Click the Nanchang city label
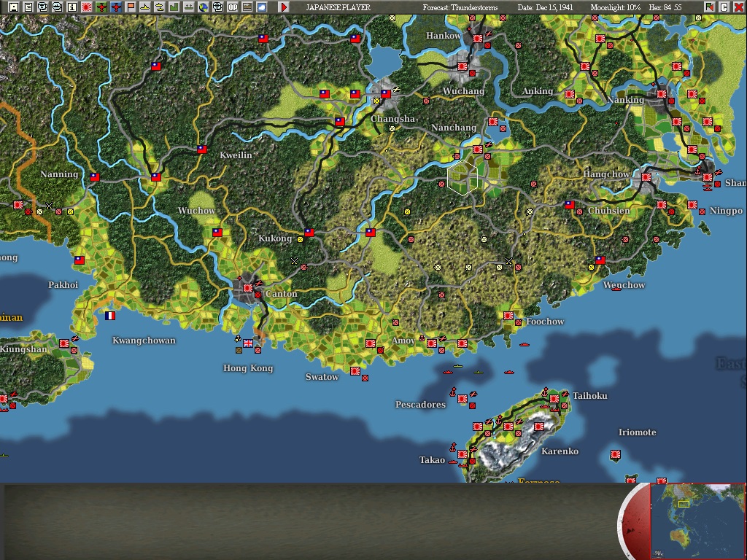 click(x=454, y=128)
